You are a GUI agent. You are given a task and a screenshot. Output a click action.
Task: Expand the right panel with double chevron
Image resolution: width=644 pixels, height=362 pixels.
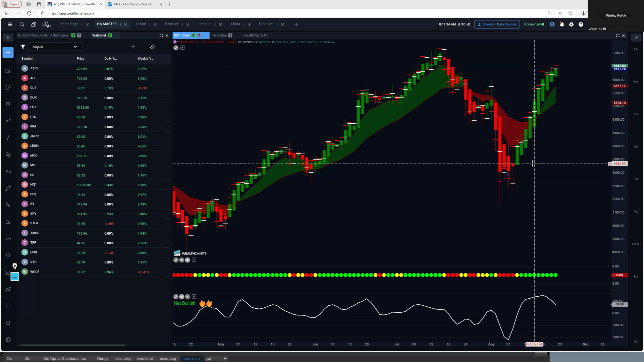coord(636,38)
